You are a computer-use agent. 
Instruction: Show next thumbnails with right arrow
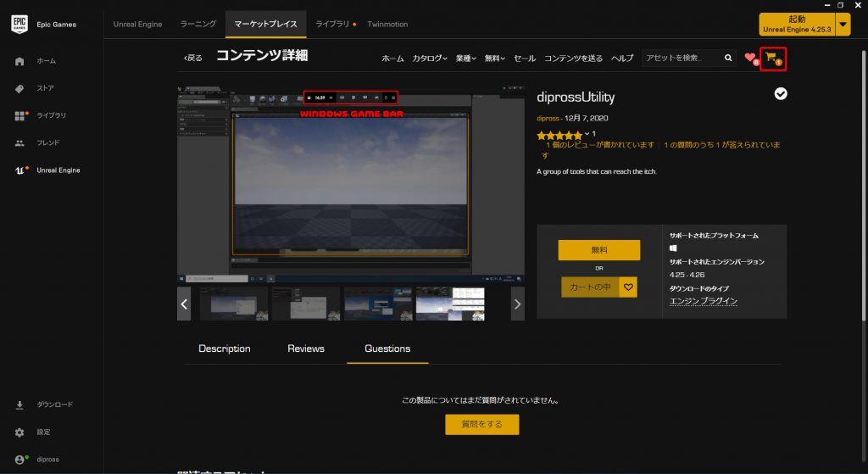click(517, 304)
